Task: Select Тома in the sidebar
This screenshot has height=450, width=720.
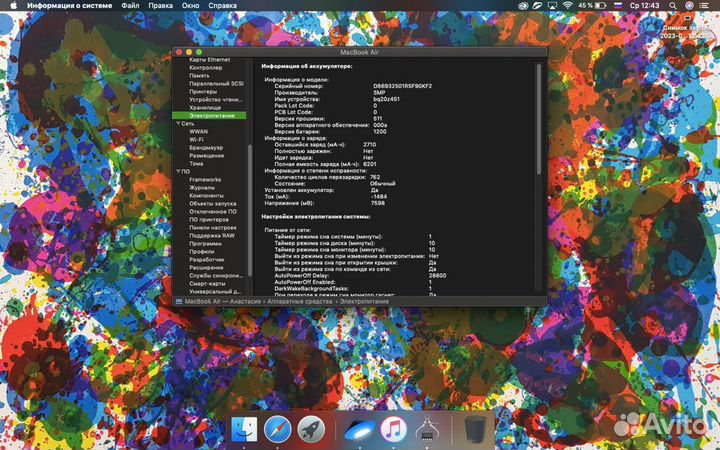Action: click(x=196, y=163)
